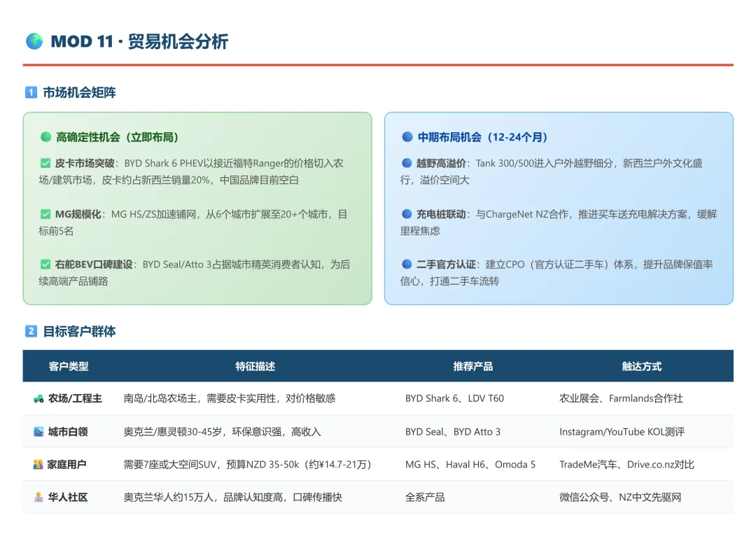Click the cell 奥克兰/惠灵顿30-45岁，环保意识强
The height and width of the screenshot is (534, 756).
222,432
